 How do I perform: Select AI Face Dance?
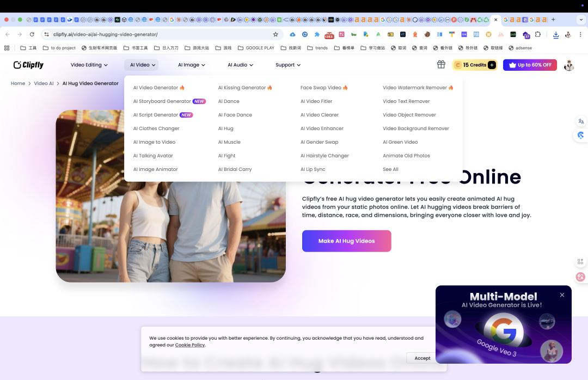(235, 115)
